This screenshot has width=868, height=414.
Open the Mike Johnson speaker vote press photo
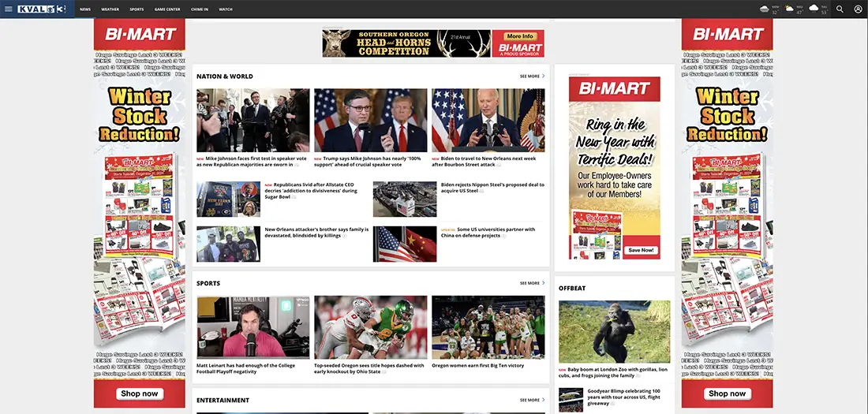(x=253, y=120)
